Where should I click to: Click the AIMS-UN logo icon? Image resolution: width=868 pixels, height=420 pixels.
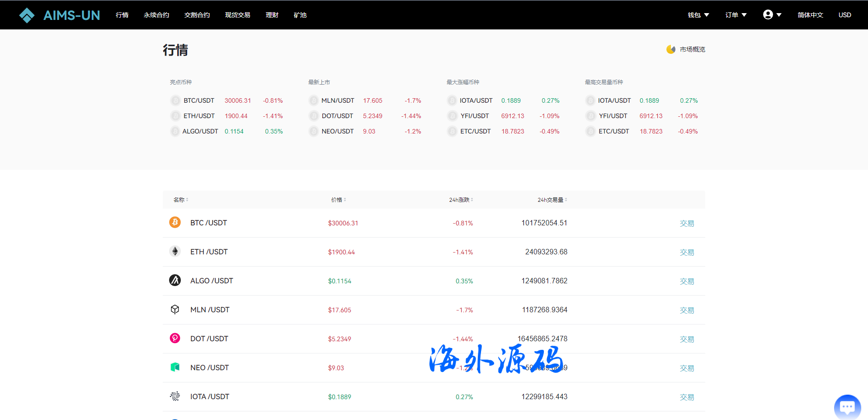coord(27,15)
